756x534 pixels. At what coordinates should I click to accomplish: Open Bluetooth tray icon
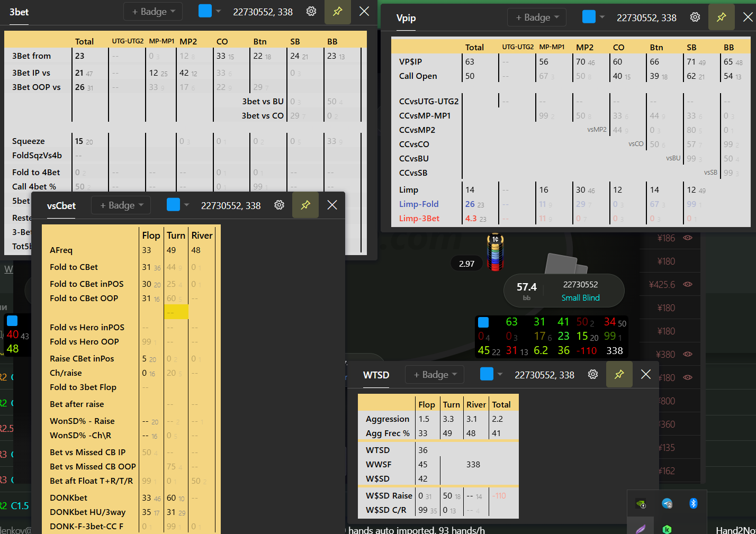point(694,503)
